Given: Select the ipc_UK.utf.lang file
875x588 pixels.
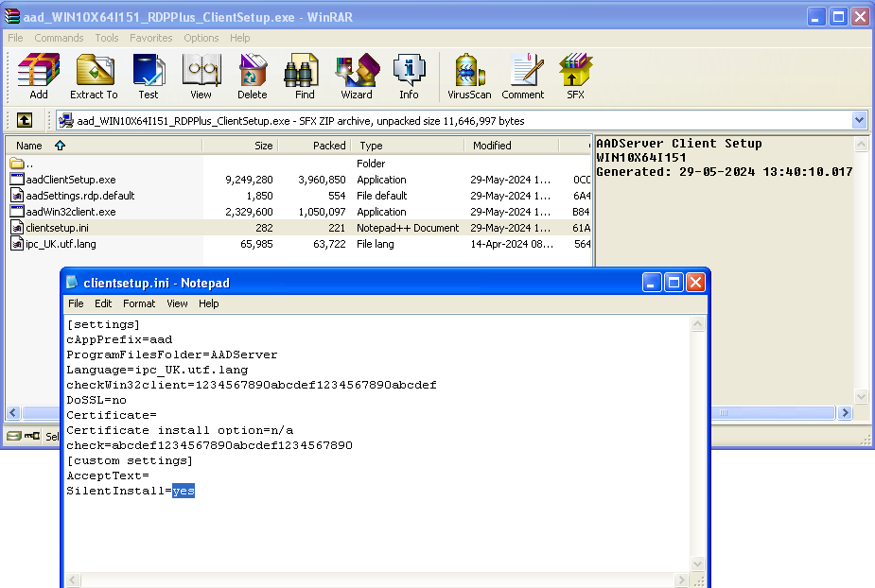Looking at the screenshot, I should [61, 244].
